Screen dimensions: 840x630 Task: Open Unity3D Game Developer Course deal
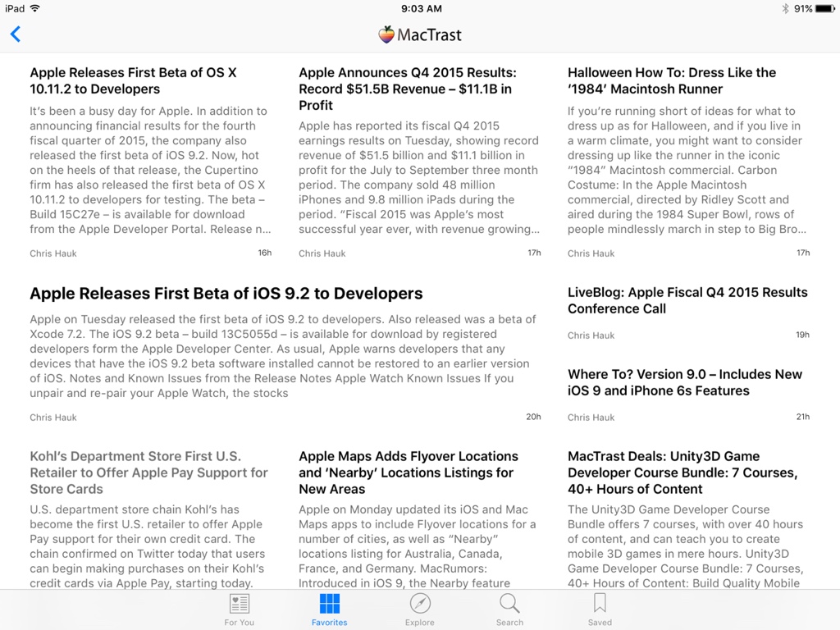682,472
